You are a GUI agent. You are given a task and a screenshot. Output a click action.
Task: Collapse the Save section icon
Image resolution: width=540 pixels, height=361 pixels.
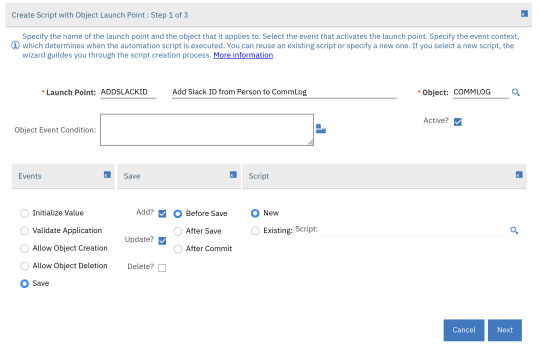[233, 175]
